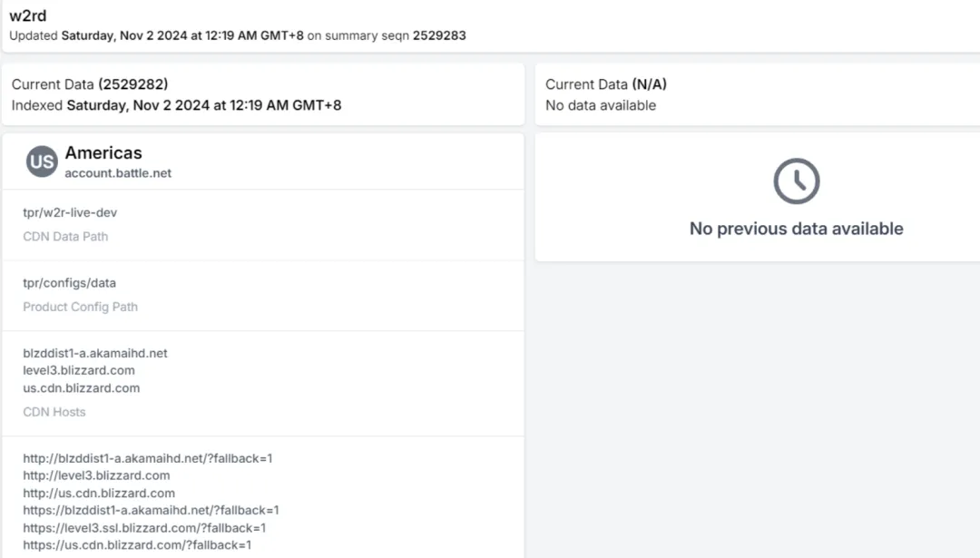Open https://blzddist1-a.akamaihd.net/?fallback=1 URL
Image resolution: width=980 pixels, height=558 pixels.
(151, 511)
